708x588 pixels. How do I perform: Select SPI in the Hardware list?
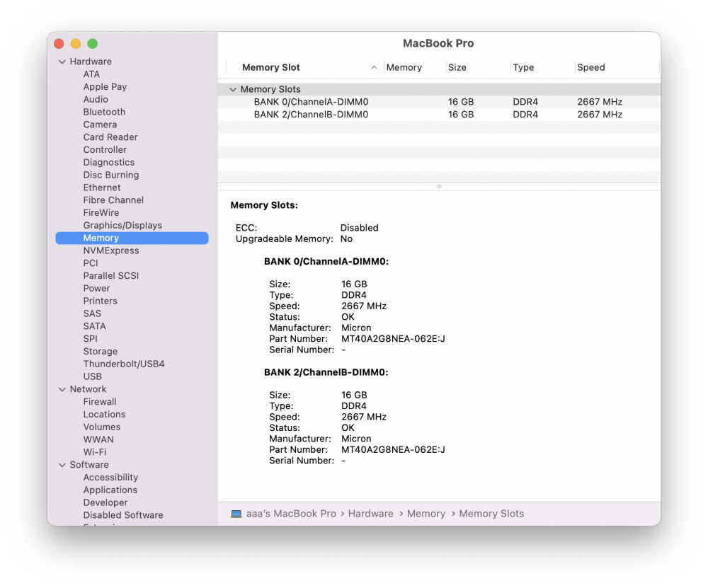(91, 340)
